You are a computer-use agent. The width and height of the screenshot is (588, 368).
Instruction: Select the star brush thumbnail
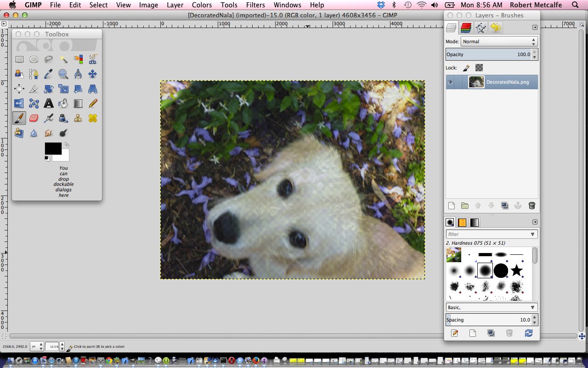click(x=517, y=270)
